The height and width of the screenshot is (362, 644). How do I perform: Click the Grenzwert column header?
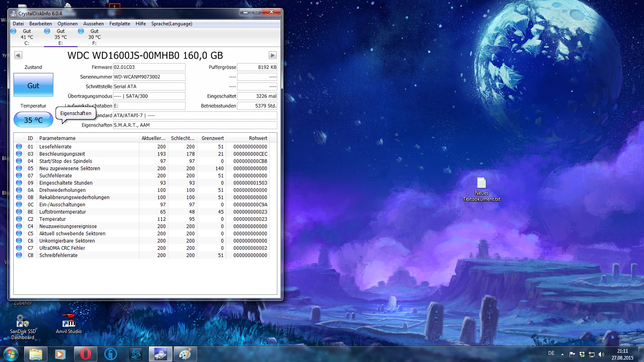(211, 138)
